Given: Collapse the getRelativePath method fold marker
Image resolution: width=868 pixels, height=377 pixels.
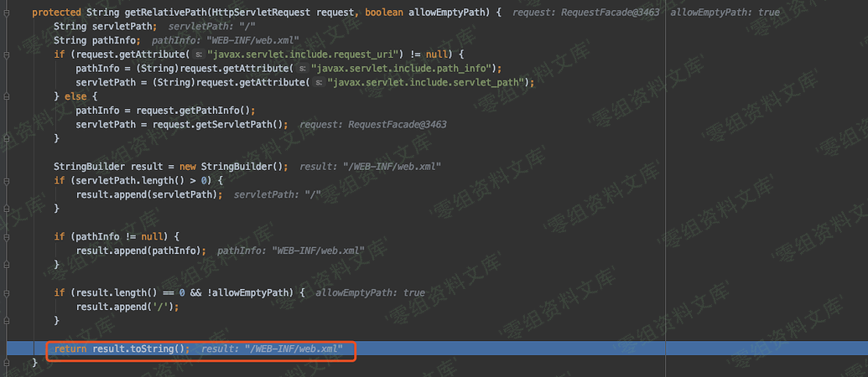Looking at the screenshot, I should 7,13.
